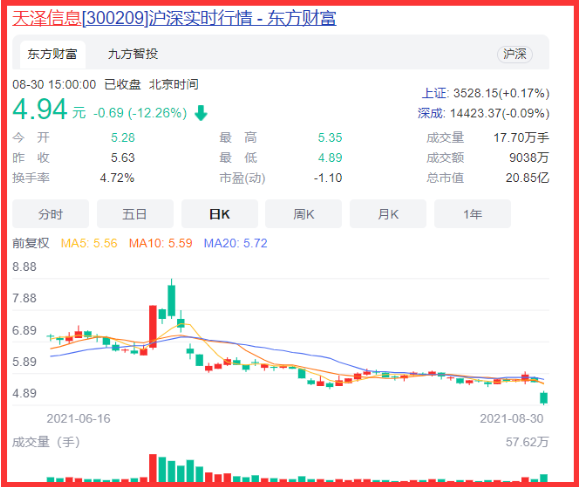This screenshot has height=487, width=580.
Task: Select the 分时 chart view
Action: 51,214
